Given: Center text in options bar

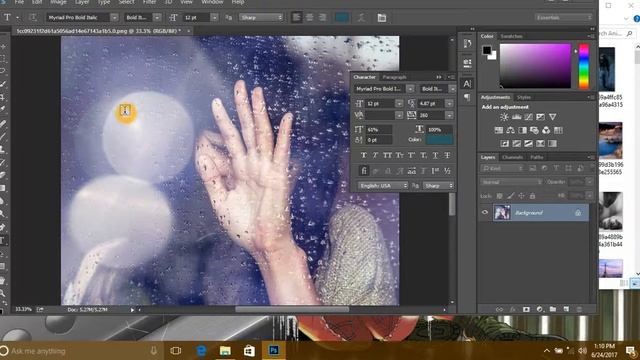Looking at the screenshot, I should point(310,18).
